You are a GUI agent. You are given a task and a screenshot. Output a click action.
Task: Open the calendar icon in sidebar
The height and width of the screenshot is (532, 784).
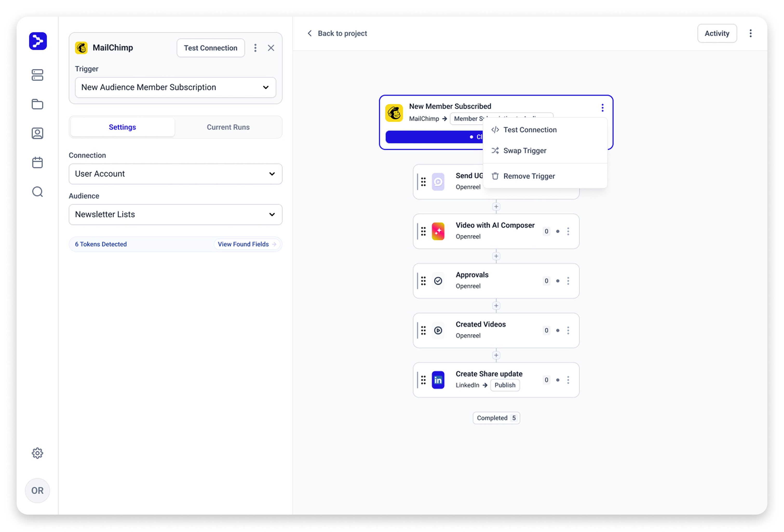pyautogui.click(x=37, y=162)
